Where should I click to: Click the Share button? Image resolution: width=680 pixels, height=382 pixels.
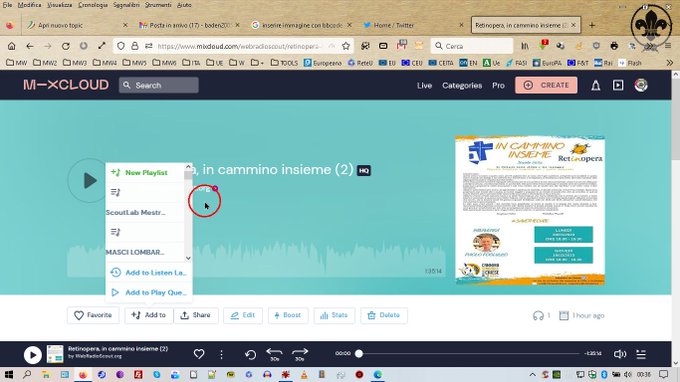[x=196, y=315]
